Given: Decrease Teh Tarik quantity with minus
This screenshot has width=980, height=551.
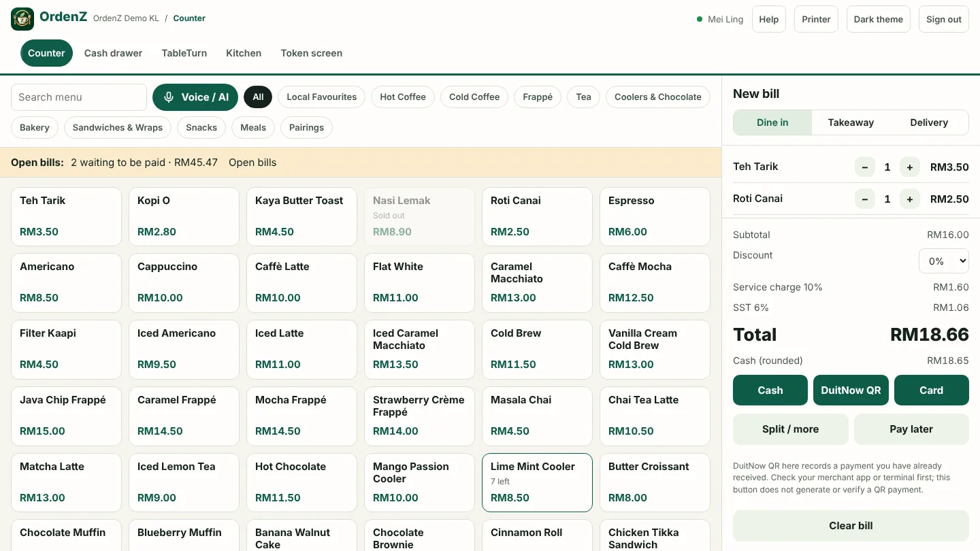Looking at the screenshot, I should [865, 167].
